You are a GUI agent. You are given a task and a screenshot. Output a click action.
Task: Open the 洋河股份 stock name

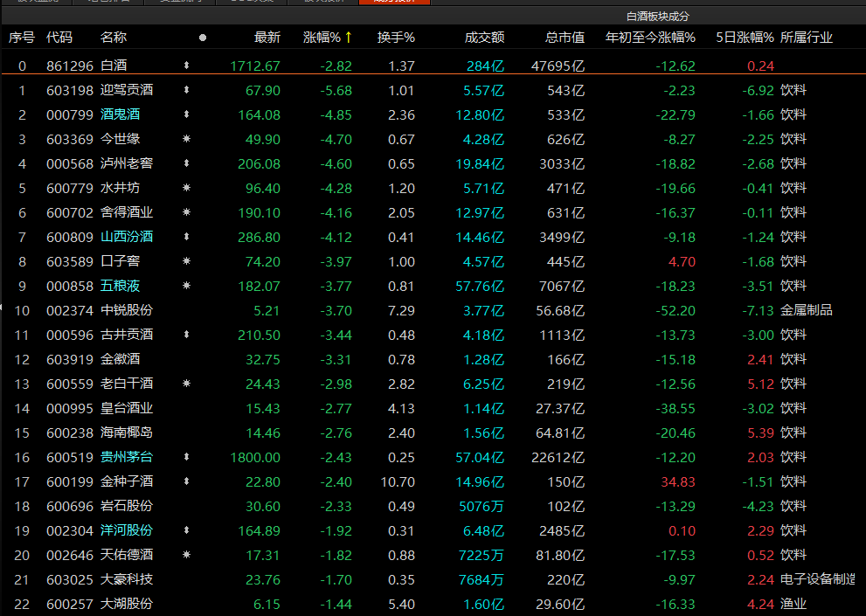(x=127, y=530)
